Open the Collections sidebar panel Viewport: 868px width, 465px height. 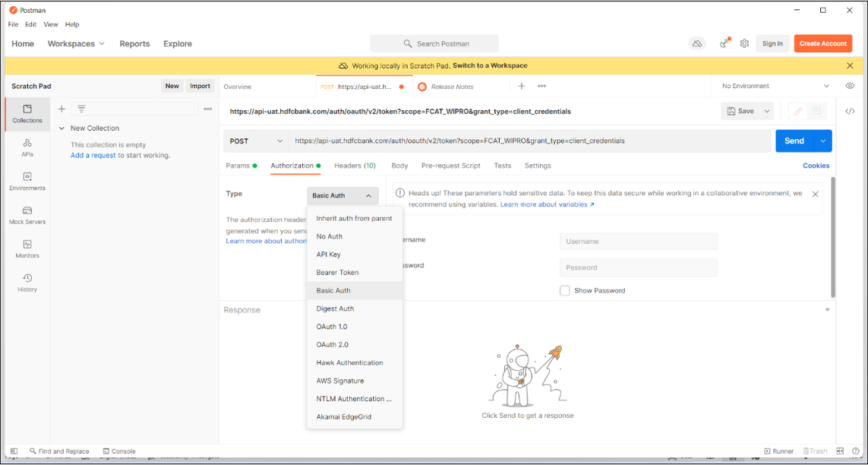[x=27, y=113]
